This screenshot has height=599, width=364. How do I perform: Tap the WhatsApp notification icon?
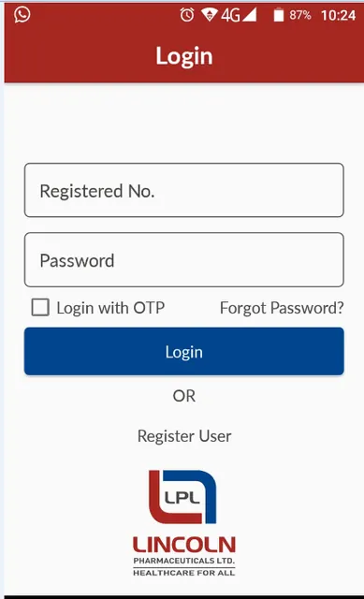coord(22,15)
